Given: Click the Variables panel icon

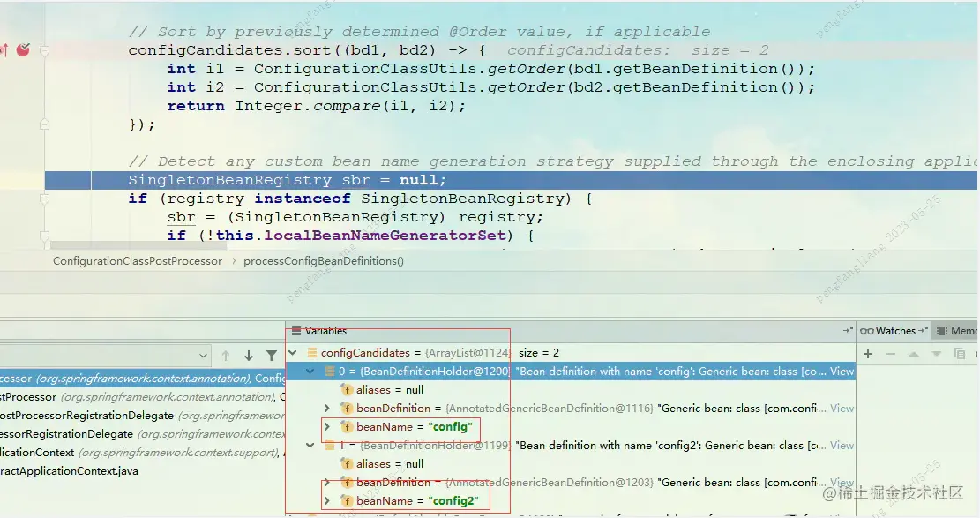Looking at the screenshot, I should 296,331.
